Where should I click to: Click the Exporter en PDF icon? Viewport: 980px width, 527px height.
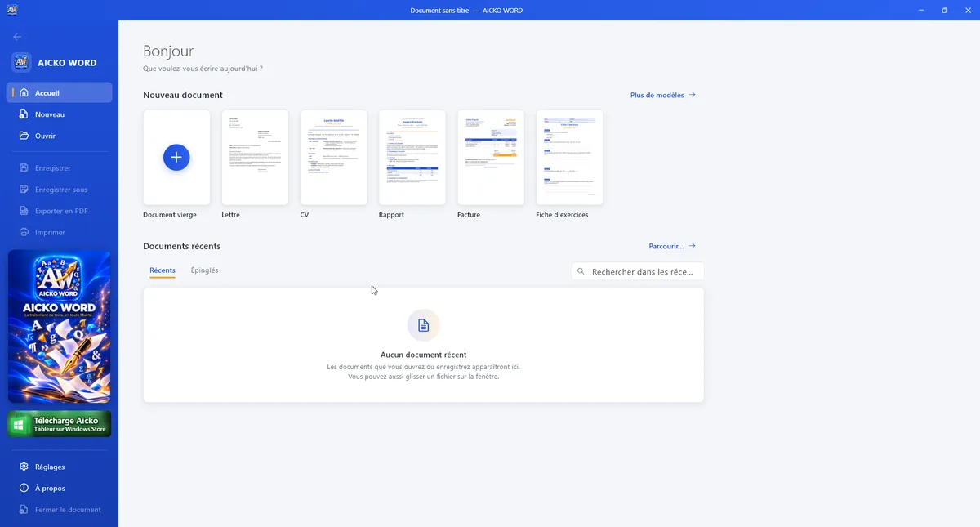[24, 211]
